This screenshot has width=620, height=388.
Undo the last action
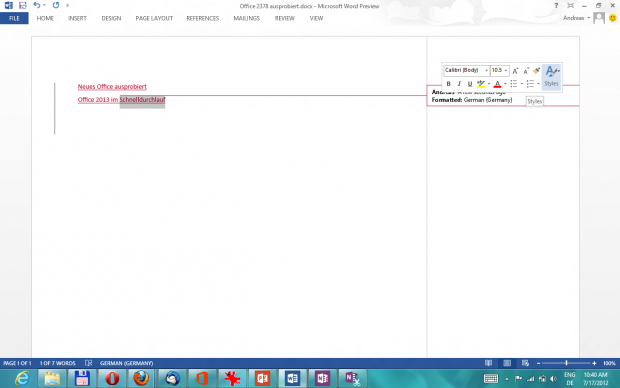pyautogui.click(x=36, y=5)
